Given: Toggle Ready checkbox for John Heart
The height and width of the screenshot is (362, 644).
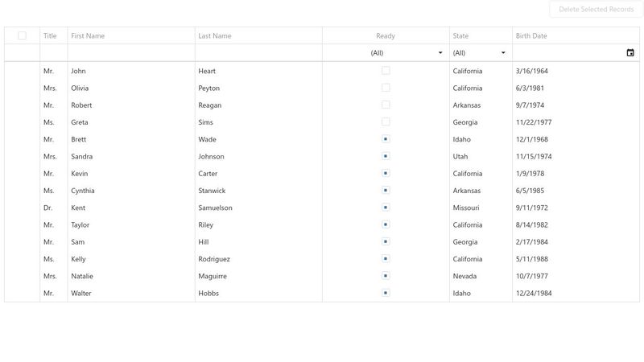Looking at the screenshot, I should (386, 71).
